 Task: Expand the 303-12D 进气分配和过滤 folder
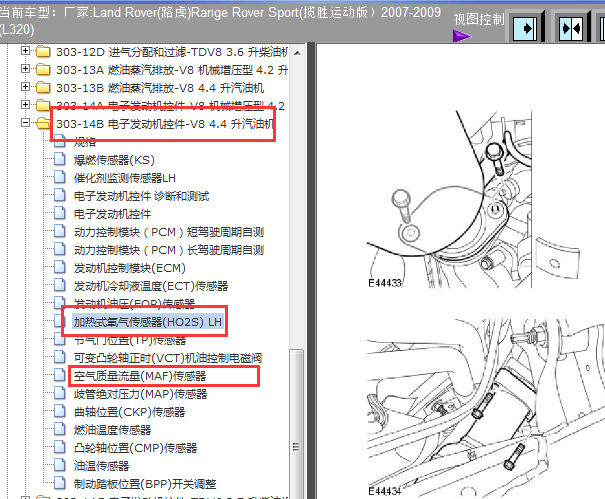coord(25,51)
